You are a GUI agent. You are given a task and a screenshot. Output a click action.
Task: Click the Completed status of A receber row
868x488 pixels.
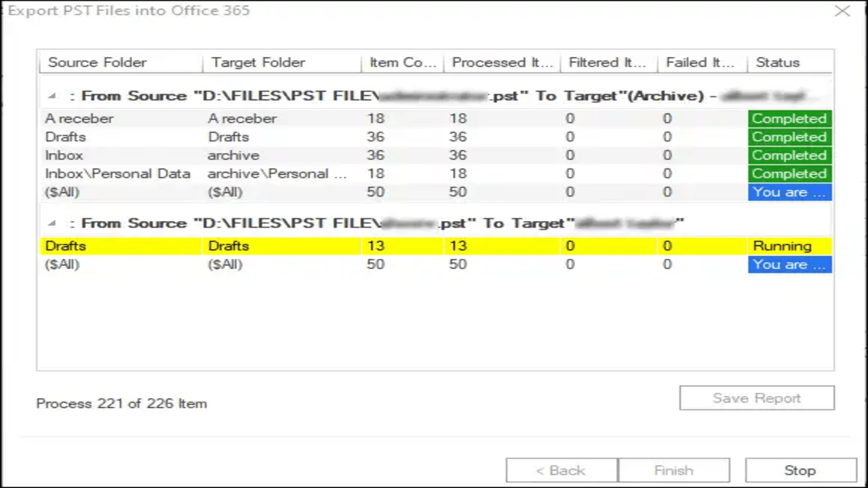789,119
